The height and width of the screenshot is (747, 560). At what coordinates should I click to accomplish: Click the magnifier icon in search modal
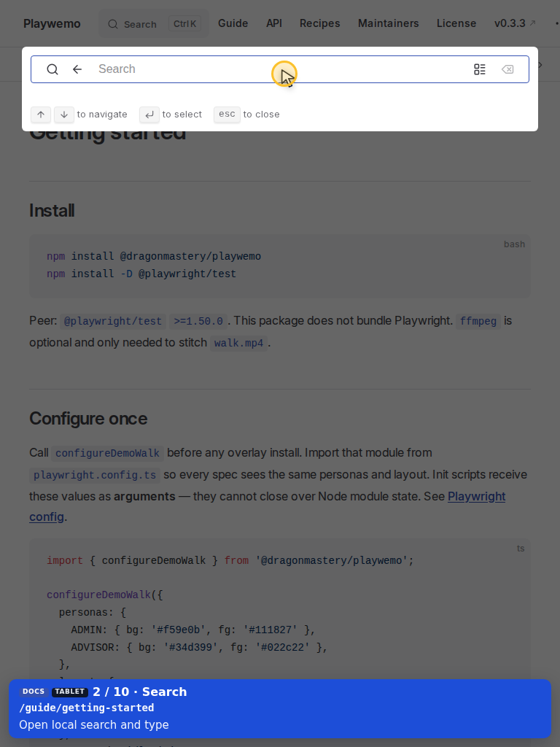click(x=52, y=69)
